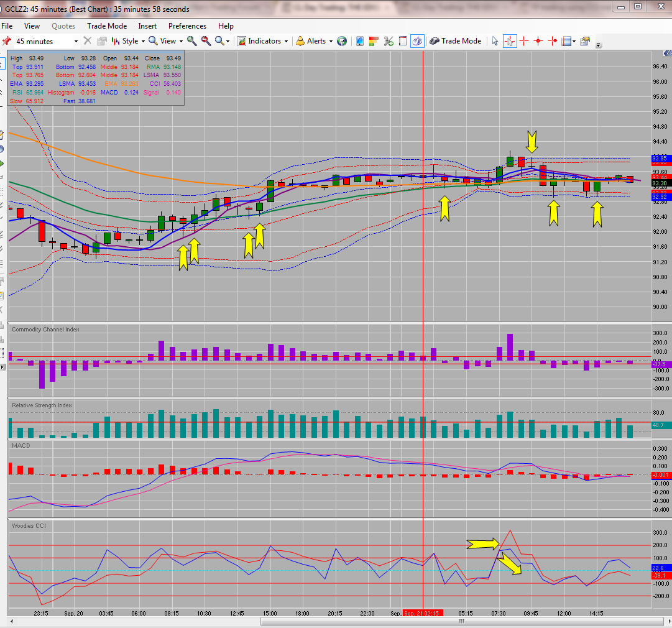Open the View menu
Viewport: 672px width, 628px height.
click(32, 26)
